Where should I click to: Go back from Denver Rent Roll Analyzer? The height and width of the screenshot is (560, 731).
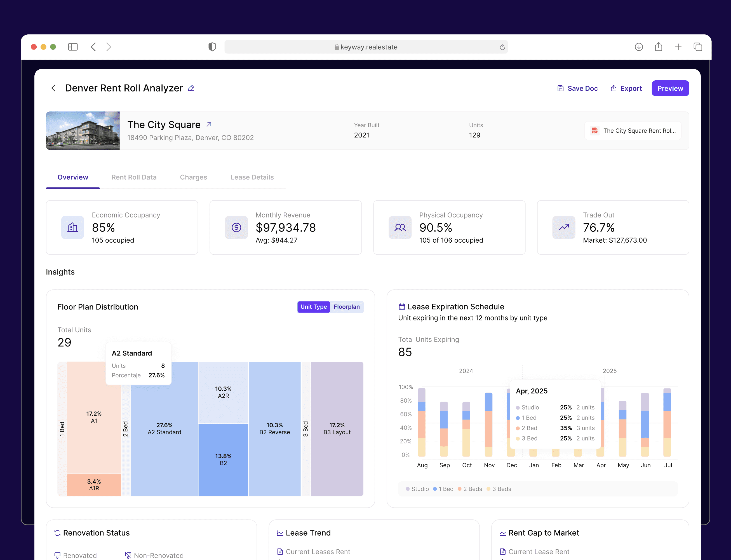[x=53, y=88]
